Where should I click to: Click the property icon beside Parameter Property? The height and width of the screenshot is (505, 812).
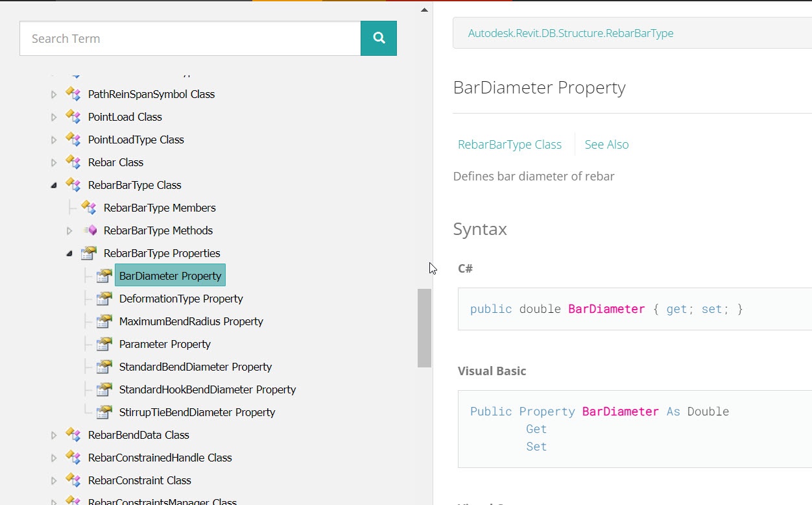coord(104,344)
